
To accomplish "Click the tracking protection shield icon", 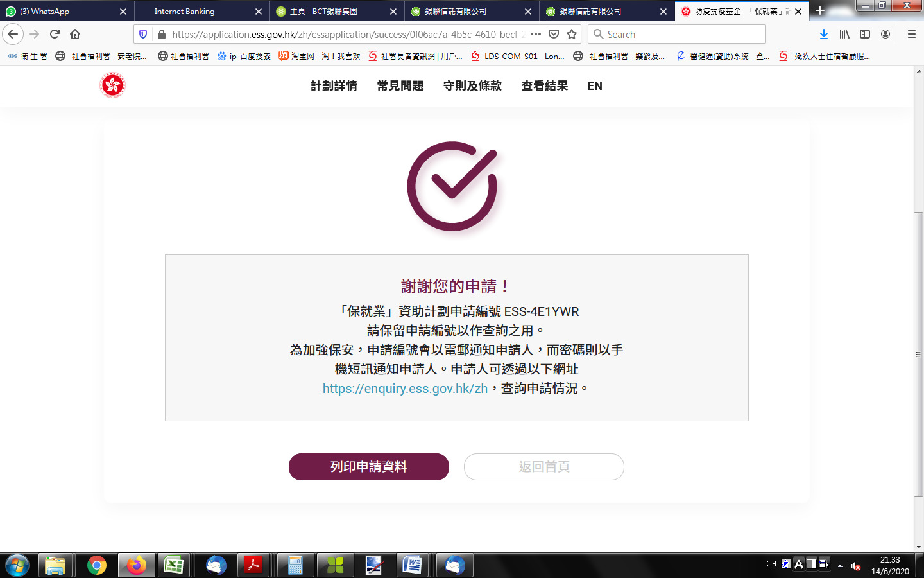I will [143, 34].
